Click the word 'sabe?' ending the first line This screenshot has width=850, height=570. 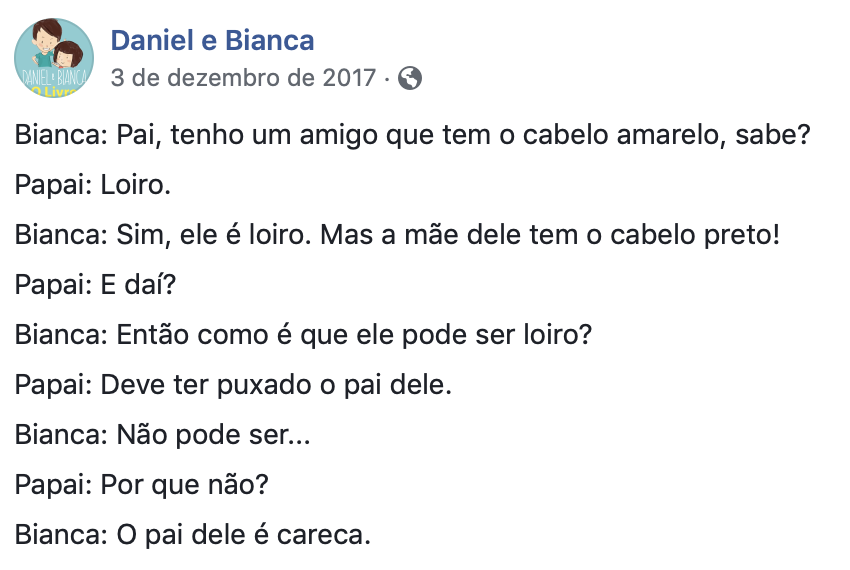click(772, 135)
